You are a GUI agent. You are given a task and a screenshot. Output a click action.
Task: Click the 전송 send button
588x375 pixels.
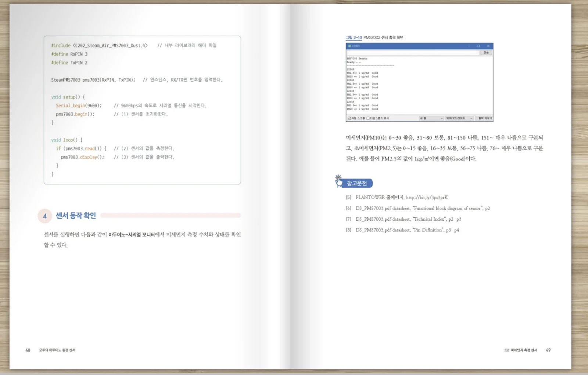[486, 53]
